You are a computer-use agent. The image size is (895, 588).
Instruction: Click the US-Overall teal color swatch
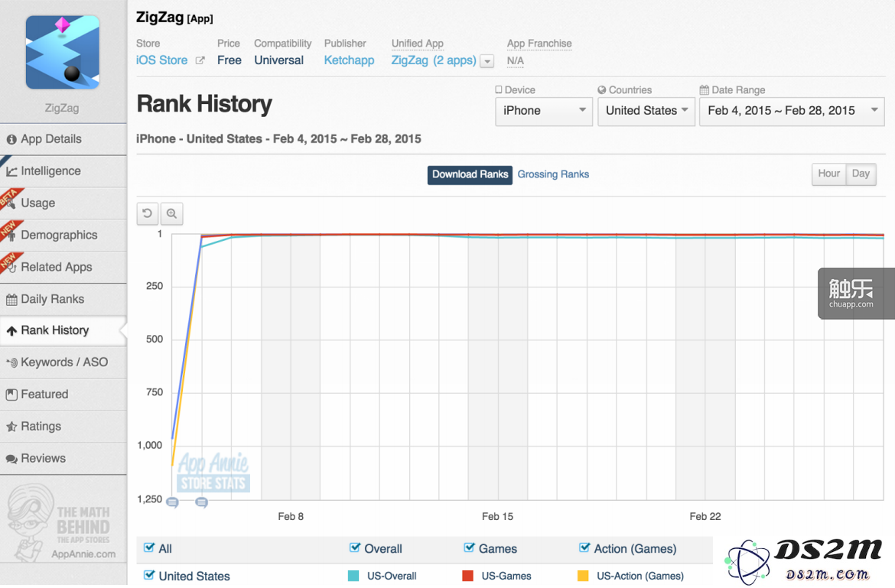tap(353, 576)
